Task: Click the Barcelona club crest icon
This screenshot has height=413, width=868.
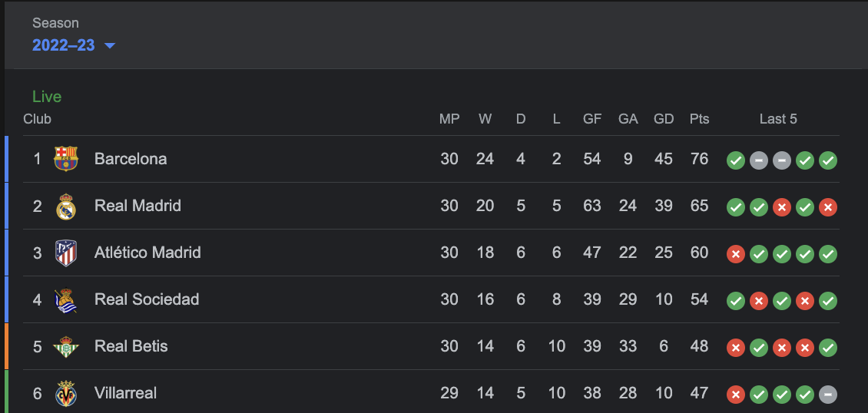Action: click(x=66, y=159)
